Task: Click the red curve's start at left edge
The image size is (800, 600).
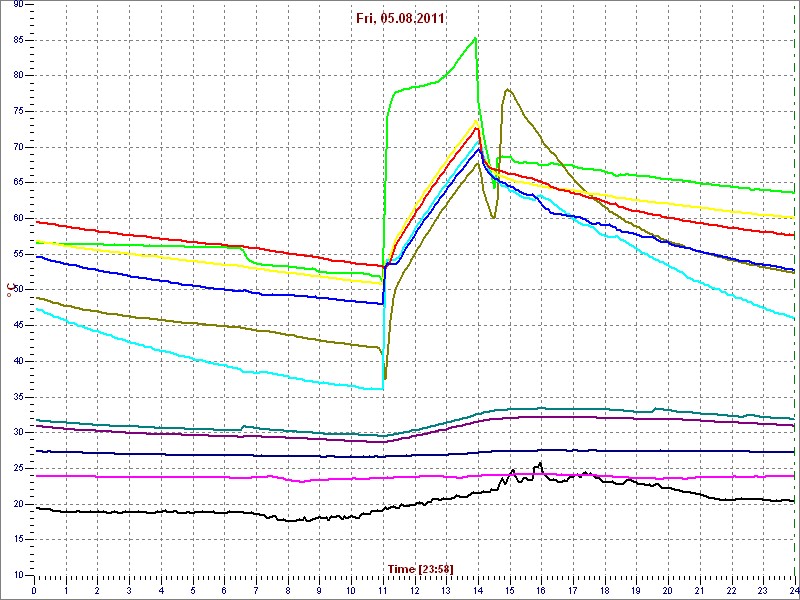Action: 36,222
